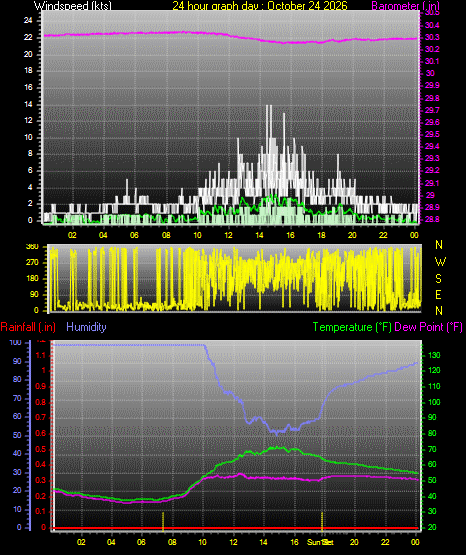Click the "Sun Set" label on the bottom time axis
This screenshot has width=466, height=555.
click(x=320, y=542)
